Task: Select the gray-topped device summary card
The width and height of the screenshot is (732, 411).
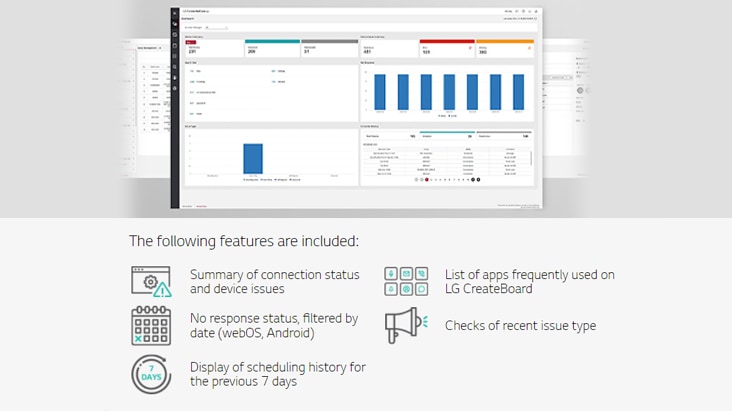Action: click(x=329, y=47)
